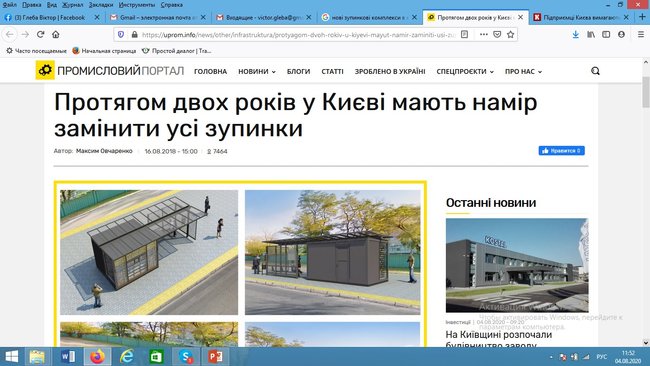This screenshot has width=650, height=366.
Task: Open the Справка menu
Action: 171,5
